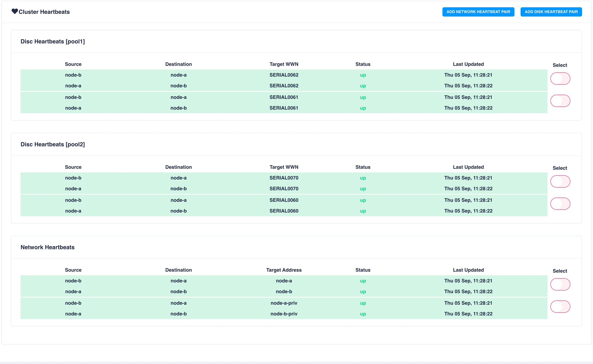
Task: Click Select header in pool1 table
Action: (x=560, y=65)
